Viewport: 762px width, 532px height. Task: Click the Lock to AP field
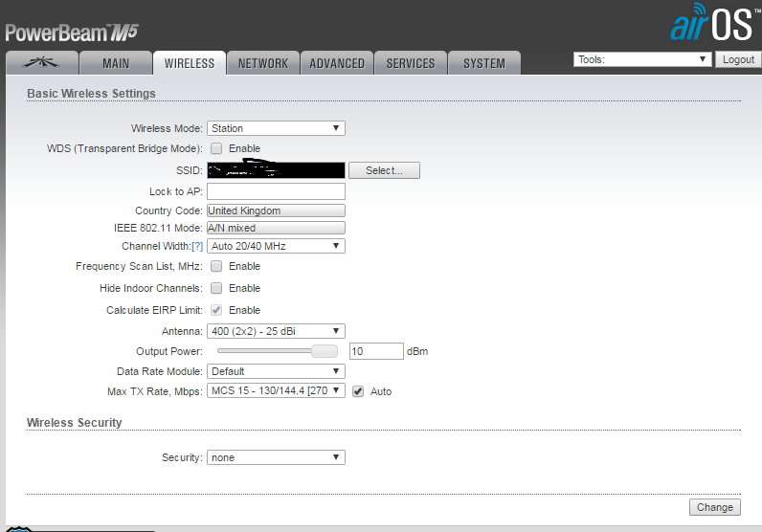276,191
